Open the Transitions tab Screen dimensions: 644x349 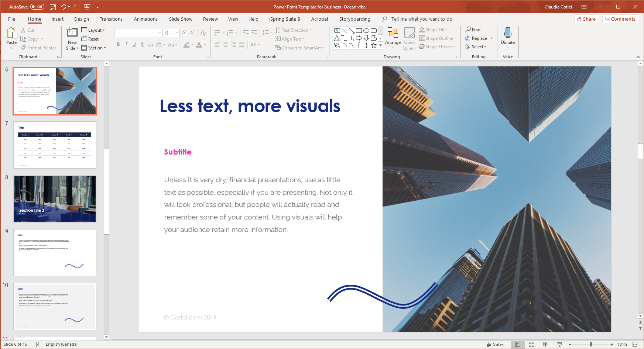coord(111,19)
